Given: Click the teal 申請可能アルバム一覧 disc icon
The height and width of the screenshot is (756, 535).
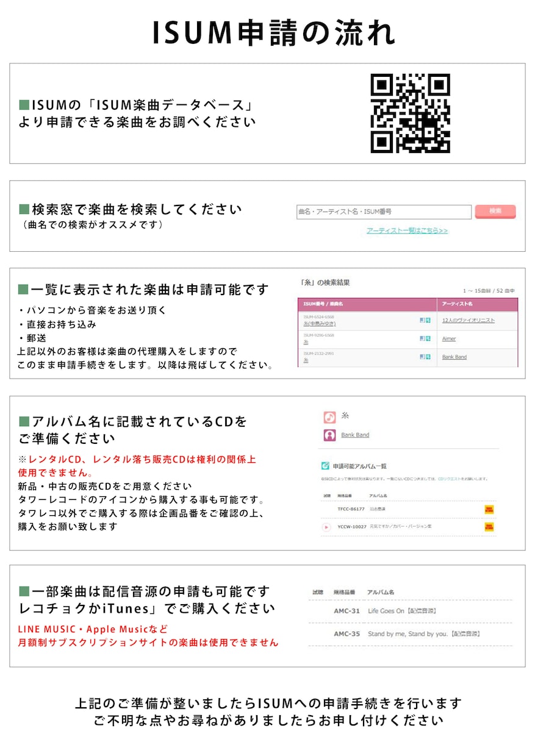Looking at the screenshot, I should click(325, 466).
